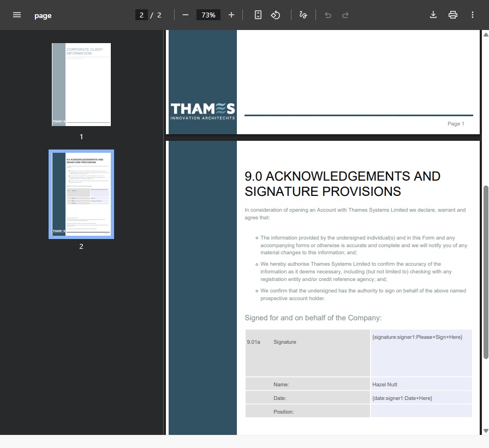This screenshot has width=489, height=448.
Task: Click the page count indicator showing / 2
Action: [156, 15]
